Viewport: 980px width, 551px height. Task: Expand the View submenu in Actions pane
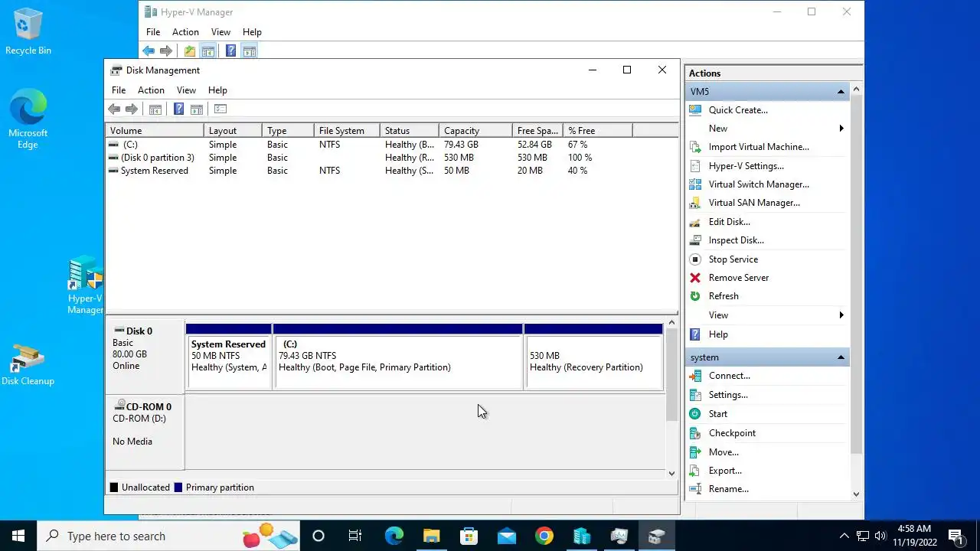[x=841, y=315]
